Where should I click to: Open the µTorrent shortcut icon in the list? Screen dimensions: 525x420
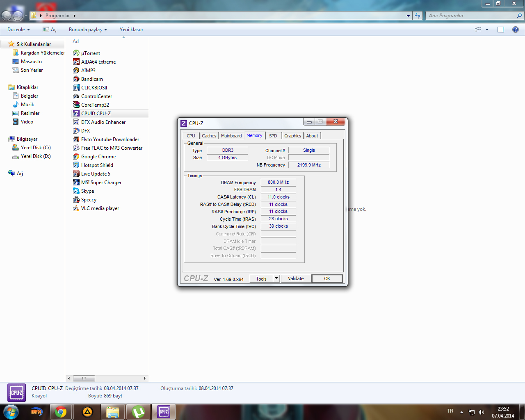click(x=76, y=53)
